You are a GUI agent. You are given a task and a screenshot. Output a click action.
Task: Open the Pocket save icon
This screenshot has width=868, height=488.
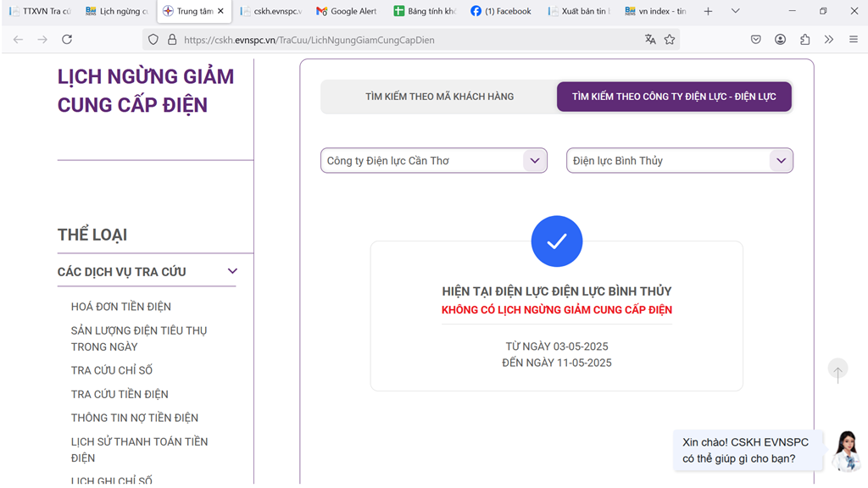click(756, 40)
